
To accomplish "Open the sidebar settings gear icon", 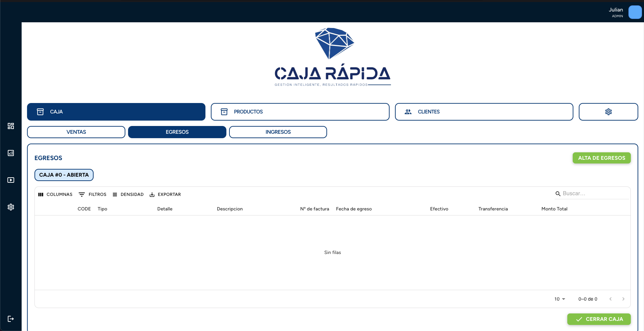I will click(11, 207).
